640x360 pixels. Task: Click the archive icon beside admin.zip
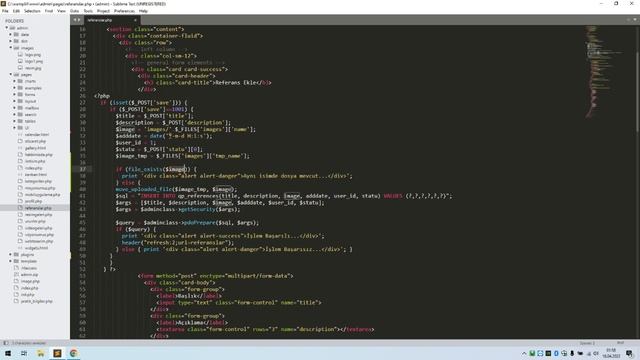[16, 275]
